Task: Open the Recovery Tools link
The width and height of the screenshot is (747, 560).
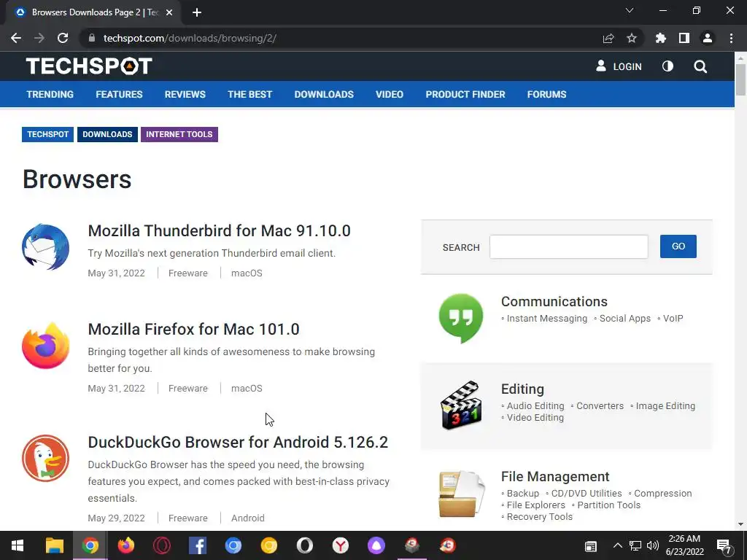Action: click(539, 517)
